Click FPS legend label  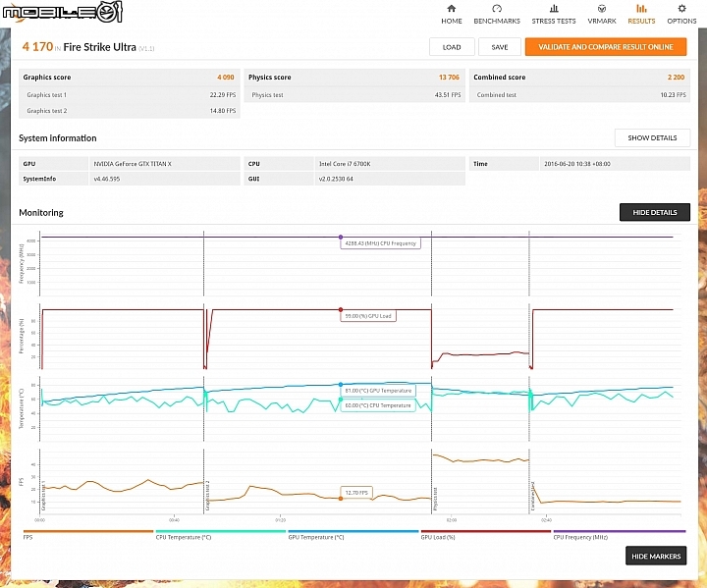(x=27, y=538)
